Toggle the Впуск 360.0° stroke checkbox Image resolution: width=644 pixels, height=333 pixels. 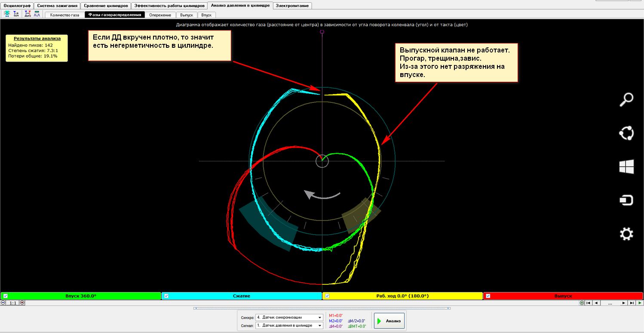(5, 296)
